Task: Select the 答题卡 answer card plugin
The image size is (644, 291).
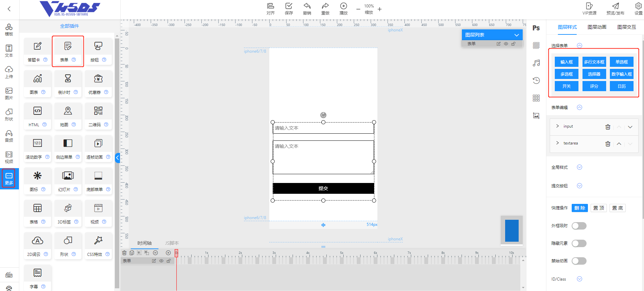Action: [38, 52]
